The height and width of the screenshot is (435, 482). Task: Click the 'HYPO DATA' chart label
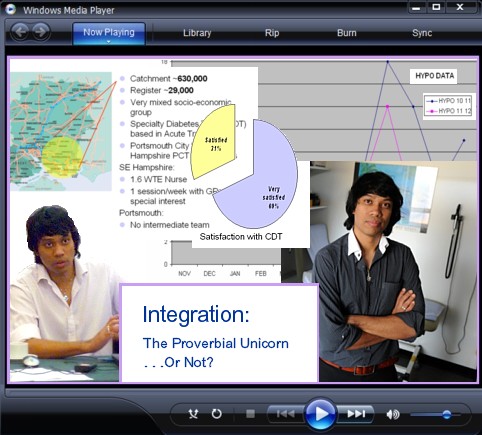pyautogui.click(x=434, y=76)
